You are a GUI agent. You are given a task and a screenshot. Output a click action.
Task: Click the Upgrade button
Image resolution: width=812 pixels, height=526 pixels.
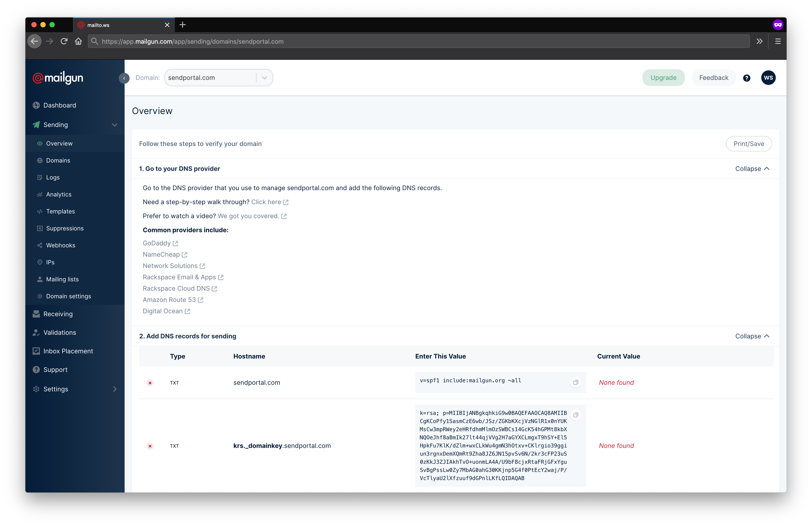click(x=663, y=77)
